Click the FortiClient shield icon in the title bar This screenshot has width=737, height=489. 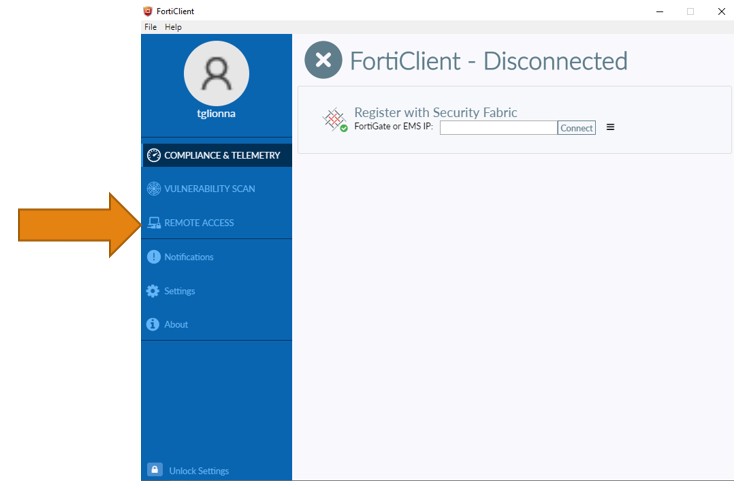[148, 11]
